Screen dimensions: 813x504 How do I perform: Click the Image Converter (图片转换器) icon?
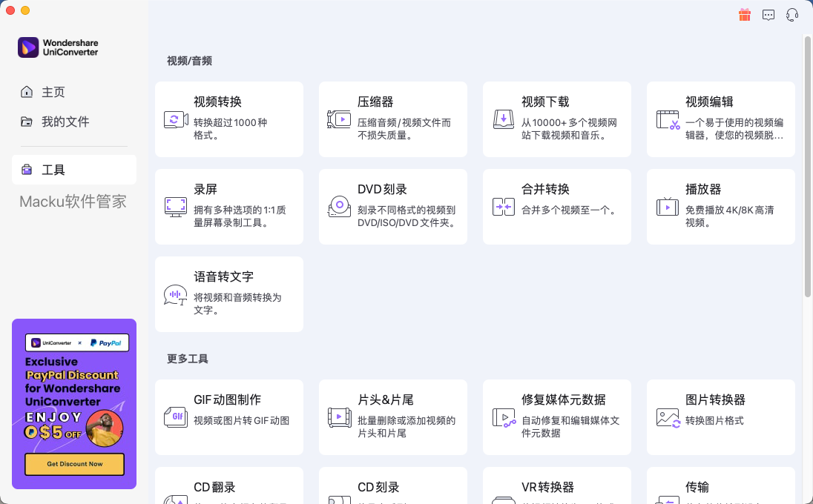pos(668,417)
